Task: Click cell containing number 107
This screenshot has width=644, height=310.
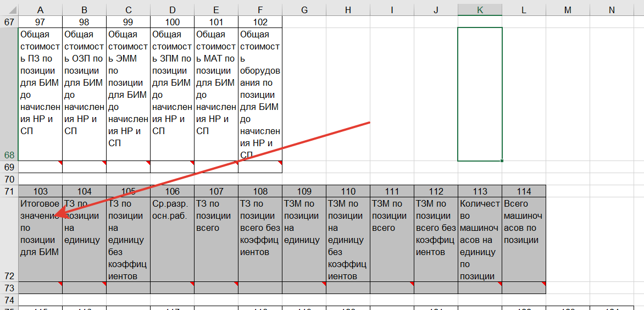Action: tap(216, 191)
